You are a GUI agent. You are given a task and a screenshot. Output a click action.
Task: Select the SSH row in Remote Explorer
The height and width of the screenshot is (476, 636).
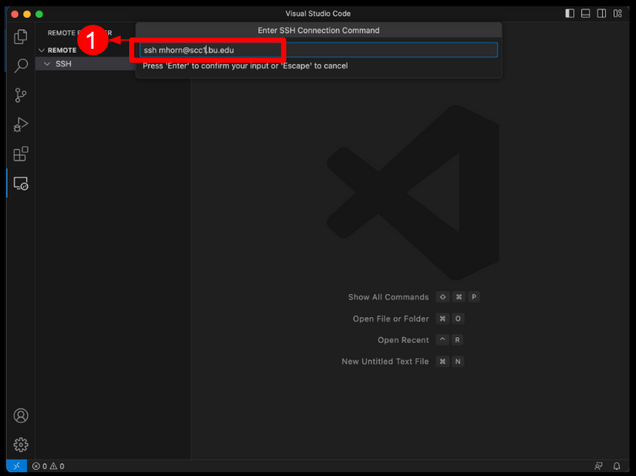[86, 64]
